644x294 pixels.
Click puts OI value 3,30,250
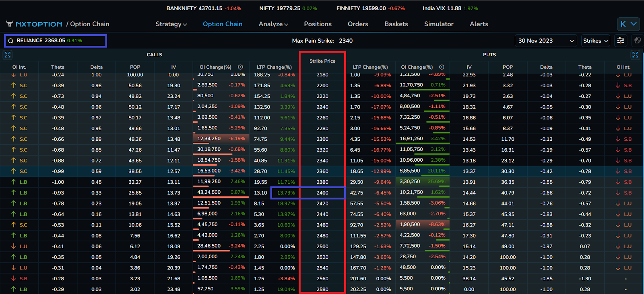click(x=410, y=181)
